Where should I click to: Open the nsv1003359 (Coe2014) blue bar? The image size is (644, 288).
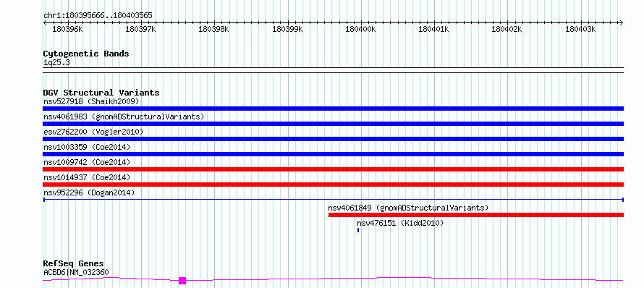(333, 154)
